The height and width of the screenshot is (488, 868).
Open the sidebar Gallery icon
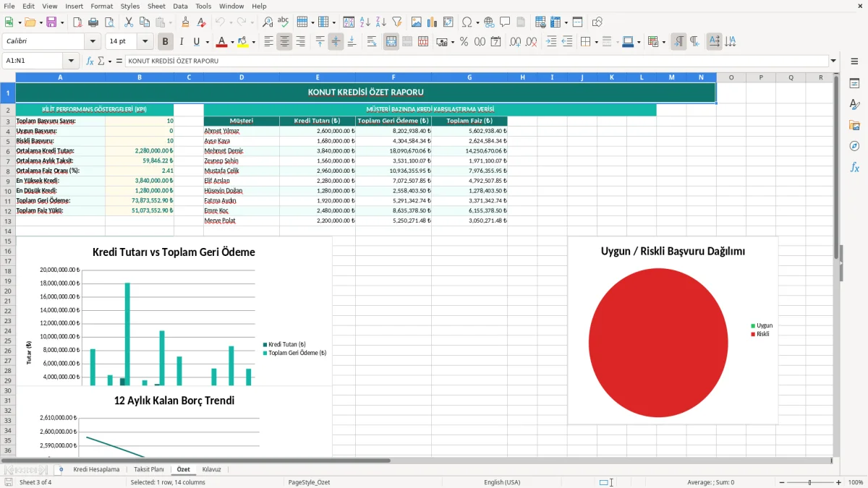tap(854, 125)
